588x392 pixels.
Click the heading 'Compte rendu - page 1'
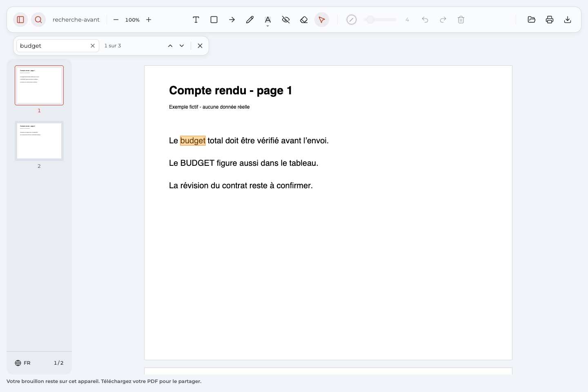[231, 90]
